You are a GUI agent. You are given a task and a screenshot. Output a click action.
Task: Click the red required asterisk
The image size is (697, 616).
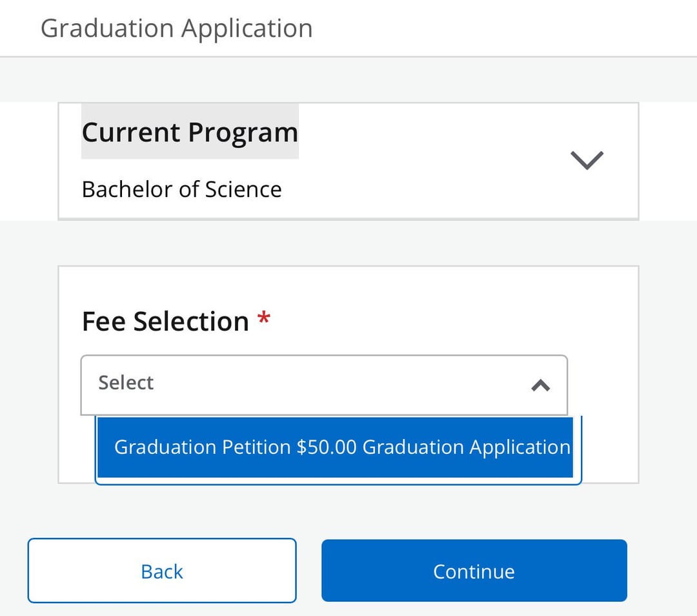tap(263, 318)
